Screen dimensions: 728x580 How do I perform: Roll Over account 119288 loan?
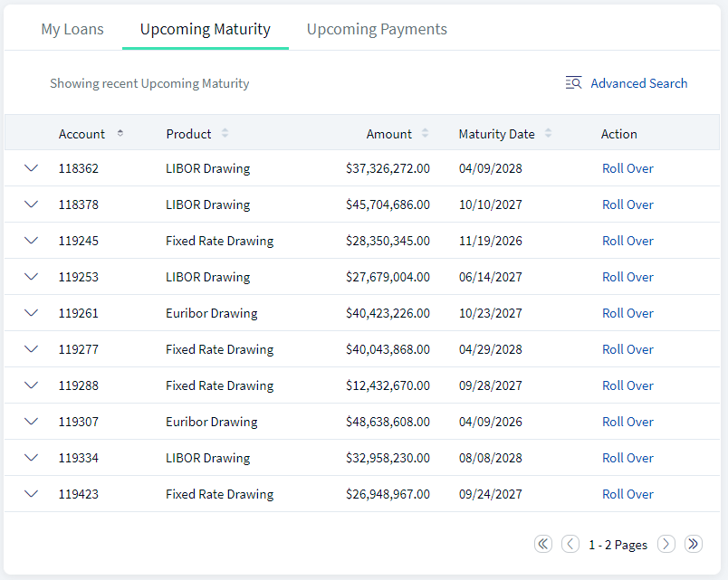coord(627,385)
